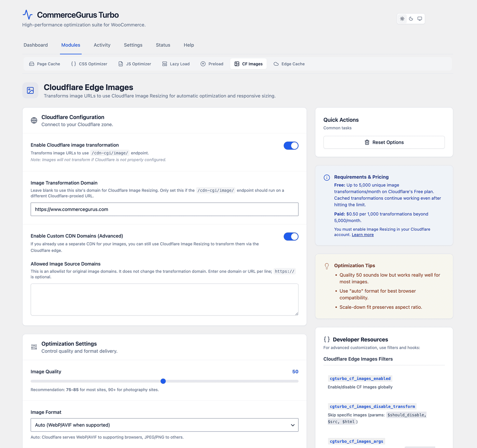Screen dimensions: 477x448
Task: Click the Cloudflare Edge Images header icon
Action: 30,90
